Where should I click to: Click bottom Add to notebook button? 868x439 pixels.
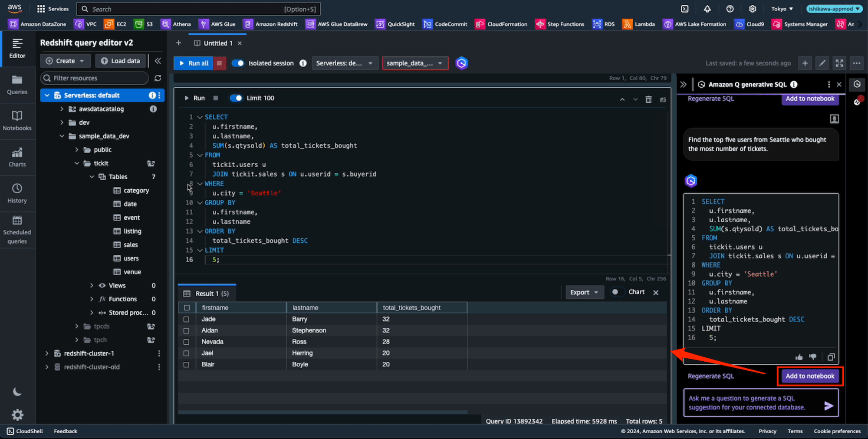[810, 376]
